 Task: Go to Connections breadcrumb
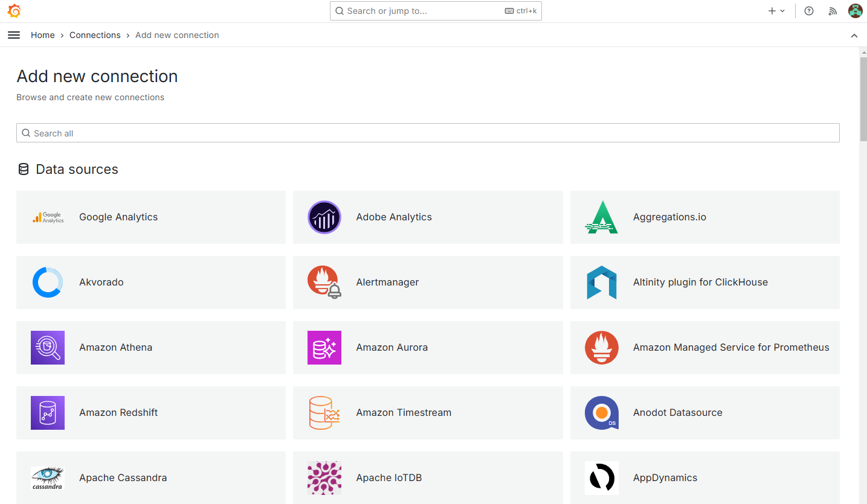pyautogui.click(x=95, y=35)
